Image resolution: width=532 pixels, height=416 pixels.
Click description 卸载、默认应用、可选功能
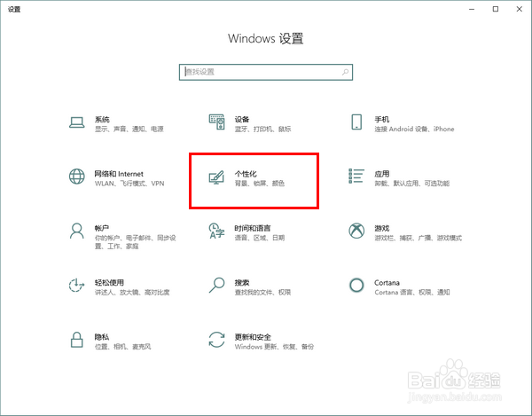tap(412, 184)
